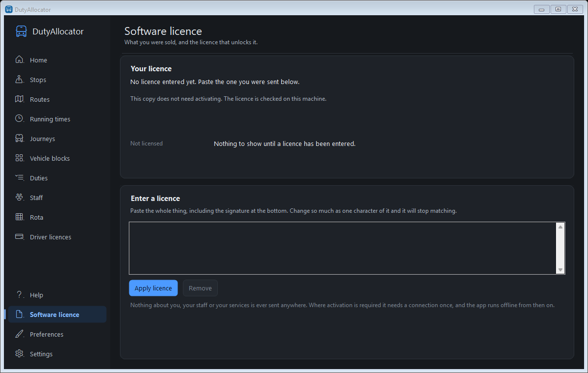
Task: Click the Help question mark icon
Action: [20, 295]
